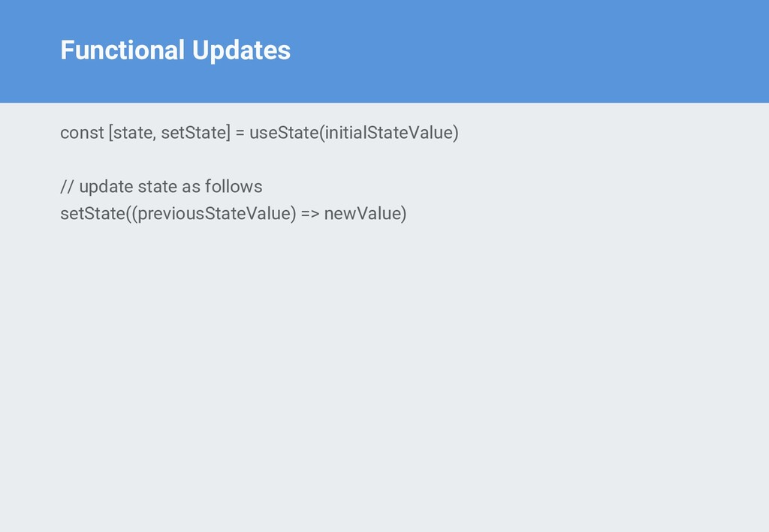Click the blue header banner right of the title
Viewport: 769px width, 532px height.
coord(526,50)
